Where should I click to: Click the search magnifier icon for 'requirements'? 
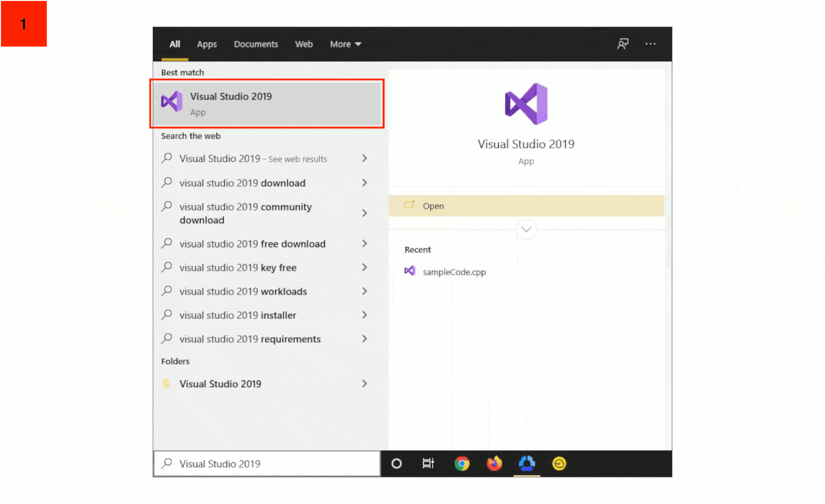coord(167,339)
